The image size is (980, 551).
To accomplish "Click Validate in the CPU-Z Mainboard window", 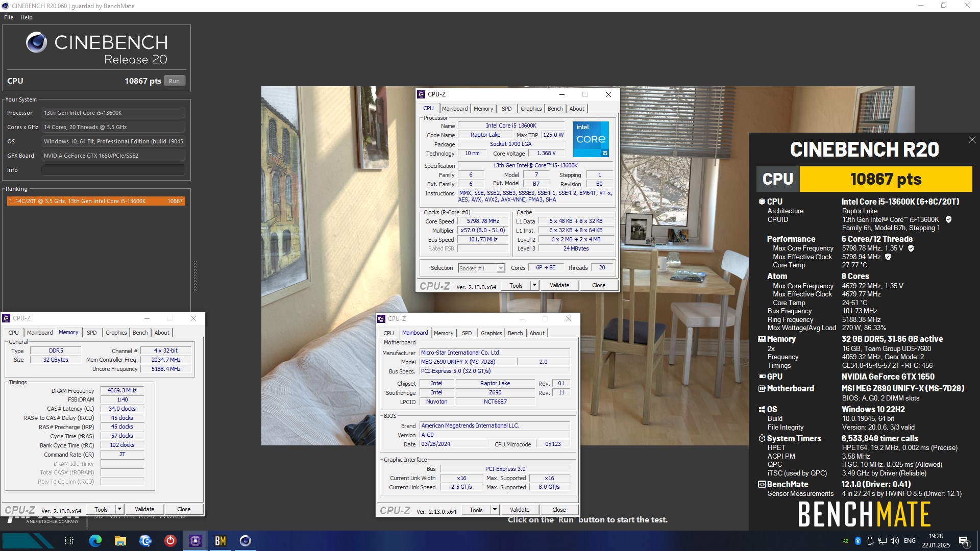I will coord(520,510).
